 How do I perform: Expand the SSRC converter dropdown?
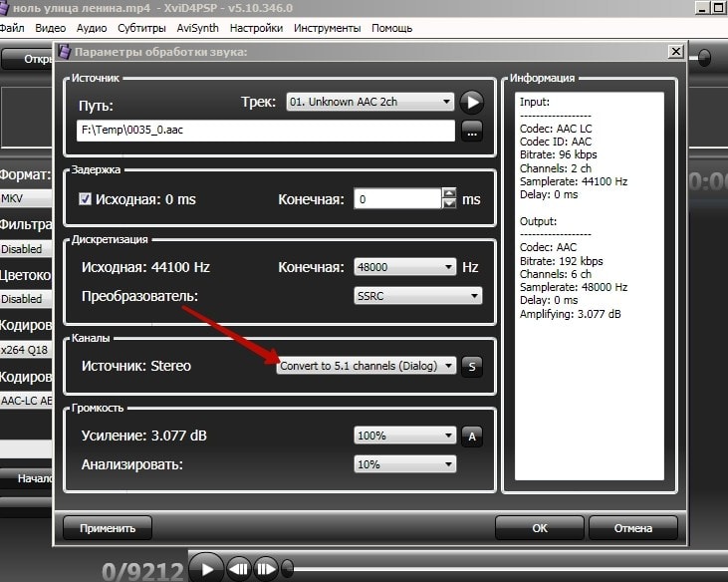tap(417, 296)
